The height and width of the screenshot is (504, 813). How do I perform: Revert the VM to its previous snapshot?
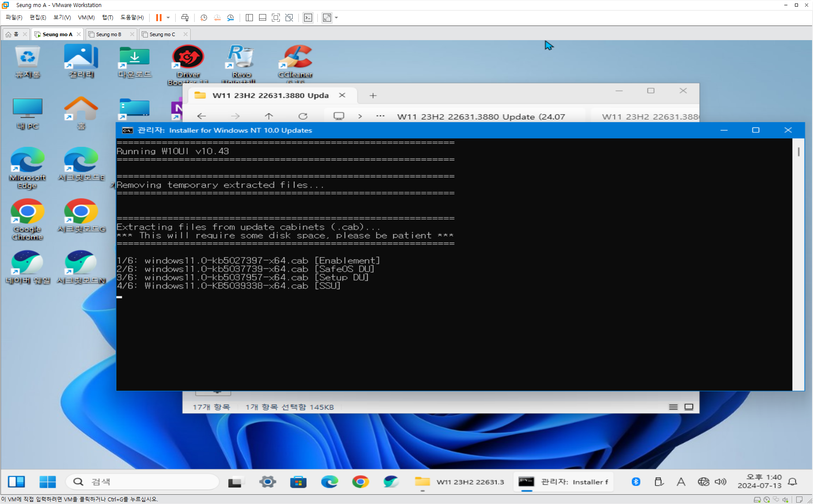point(217,18)
